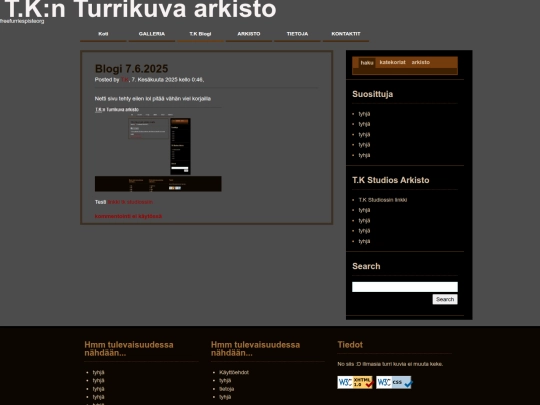The image size is (540, 405).
Task: Follow the red linkki tk studiossin link
Action: coord(130,202)
